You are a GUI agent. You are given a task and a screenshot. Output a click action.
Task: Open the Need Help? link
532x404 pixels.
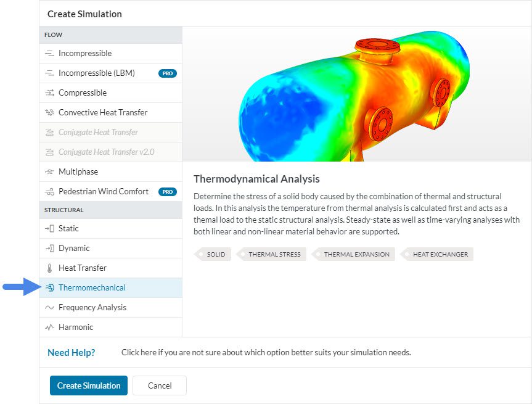click(72, 353)
